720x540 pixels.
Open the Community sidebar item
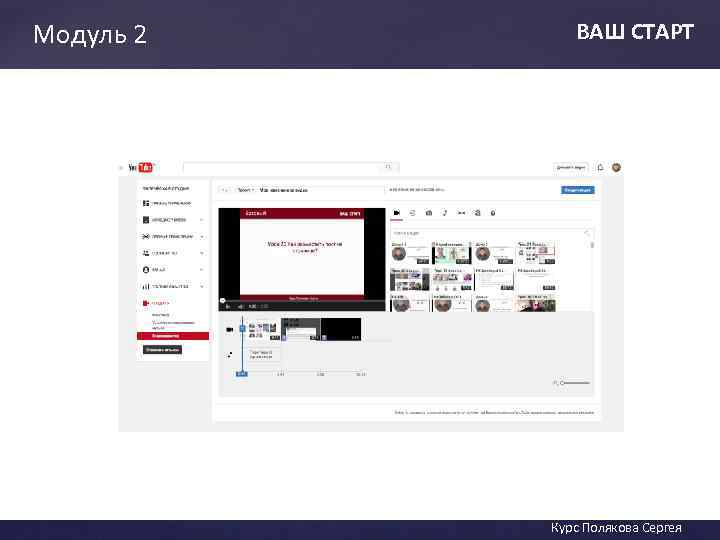(160, 253)
